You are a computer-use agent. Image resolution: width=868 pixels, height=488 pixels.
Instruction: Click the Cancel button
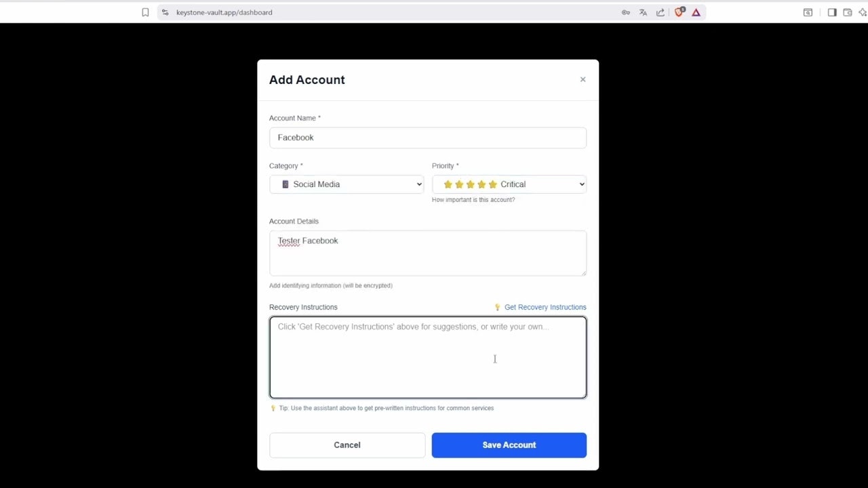(x=347, y=445)
